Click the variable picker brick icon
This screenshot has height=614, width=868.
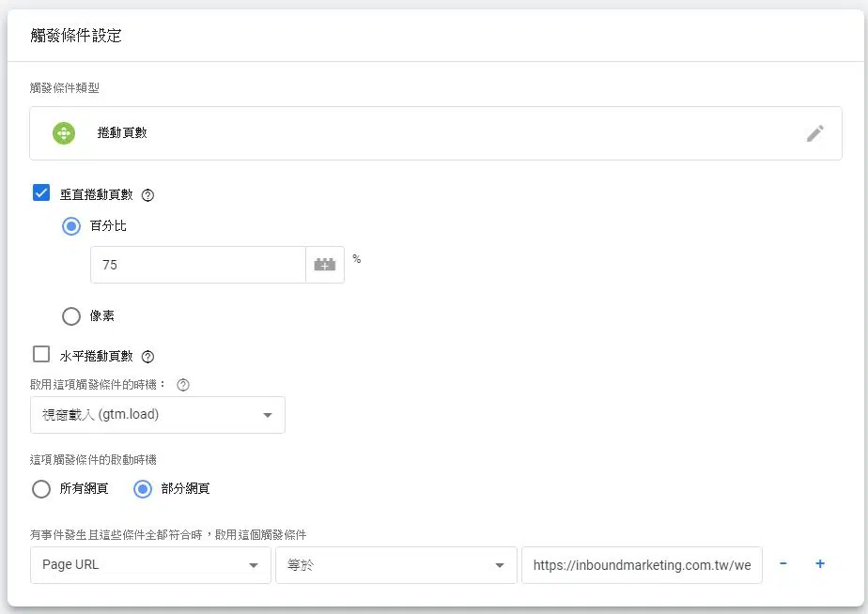pos(325,265)
